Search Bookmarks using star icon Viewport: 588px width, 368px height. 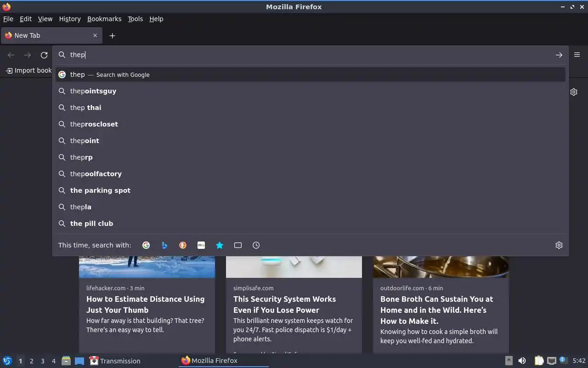[x=220, y=245]
